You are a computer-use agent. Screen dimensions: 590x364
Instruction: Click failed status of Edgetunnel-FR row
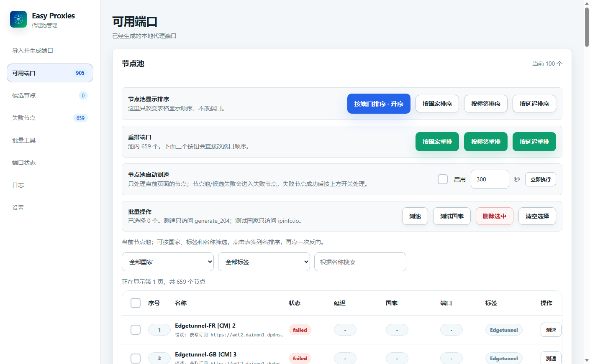[300, 330]
